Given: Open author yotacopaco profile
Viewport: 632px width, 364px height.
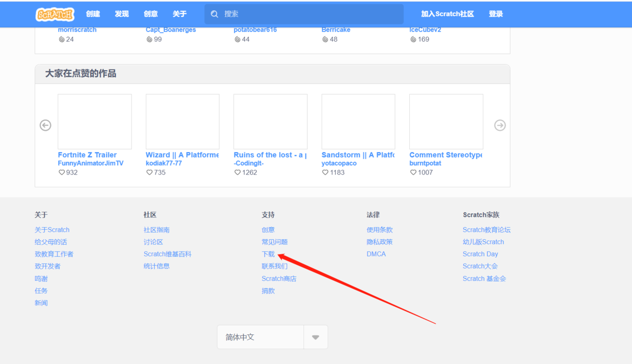Looking at the screenshot, I should tap(339, 163).
